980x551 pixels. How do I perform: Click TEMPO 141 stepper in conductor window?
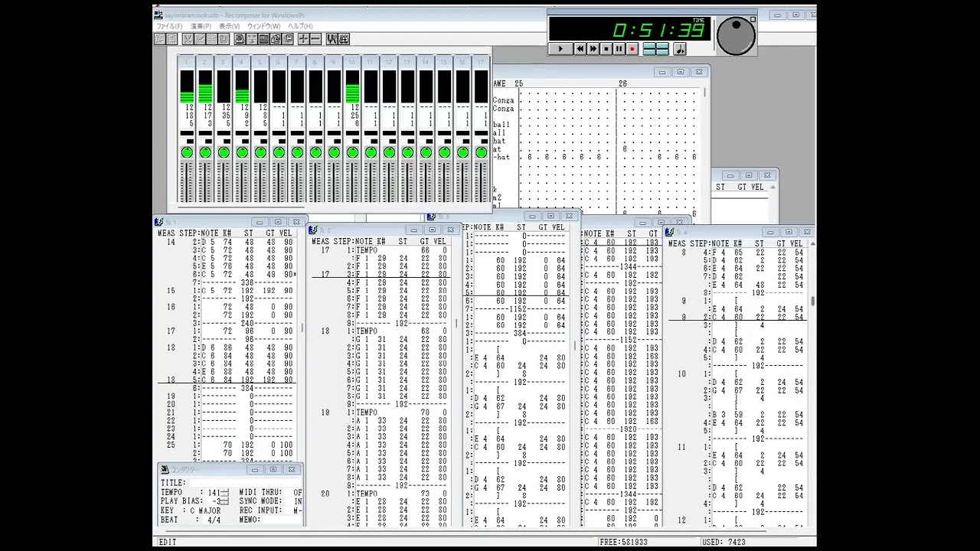(x=224, y=492)
